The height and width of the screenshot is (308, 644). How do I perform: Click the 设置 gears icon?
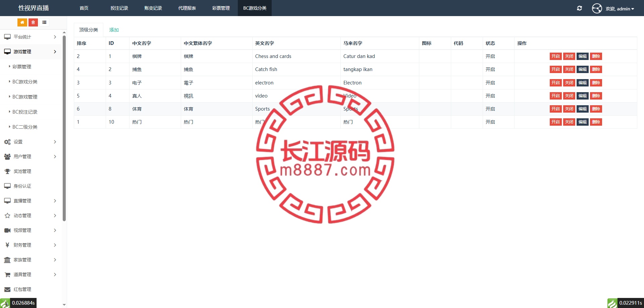[7, 142]
